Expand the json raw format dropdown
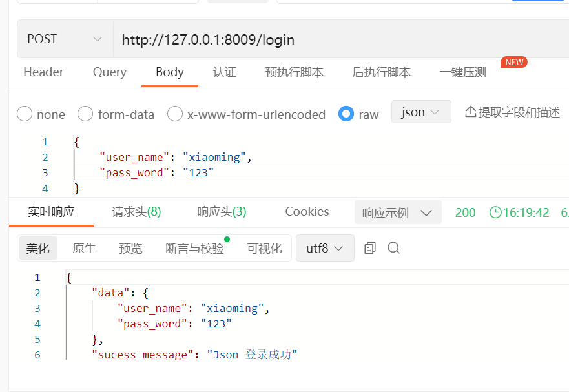569x392 pixels. 420,112
